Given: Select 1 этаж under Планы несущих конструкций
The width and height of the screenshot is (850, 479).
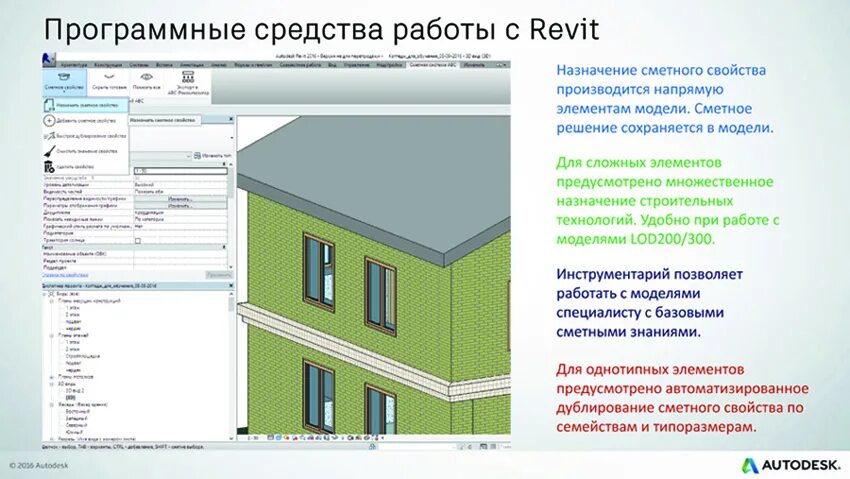Looking at the screenshot, I should [x=73, y=308].
